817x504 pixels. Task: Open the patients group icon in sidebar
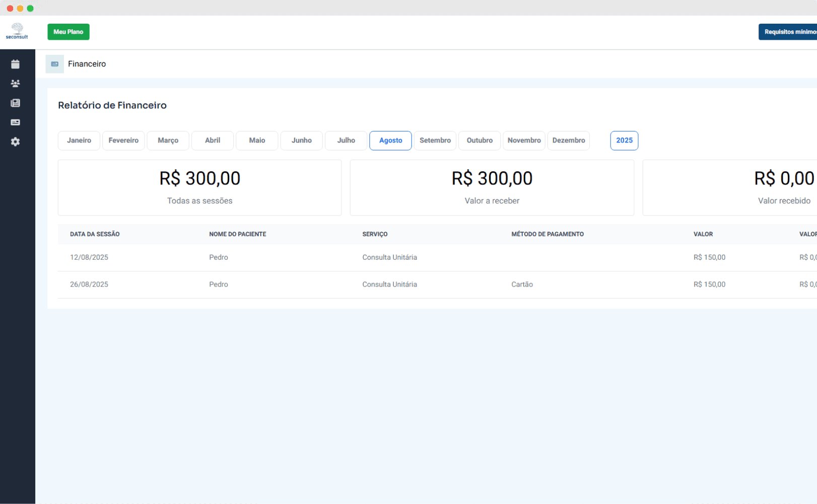point(15,84)
